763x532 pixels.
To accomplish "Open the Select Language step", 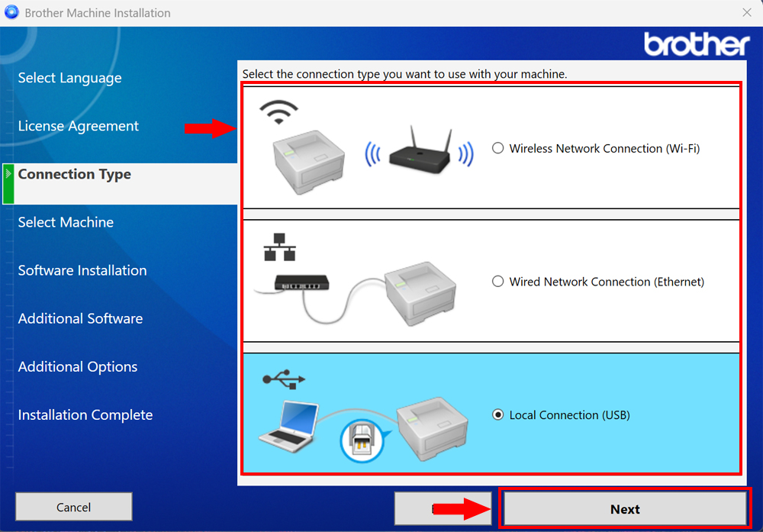I will (69, 78).
